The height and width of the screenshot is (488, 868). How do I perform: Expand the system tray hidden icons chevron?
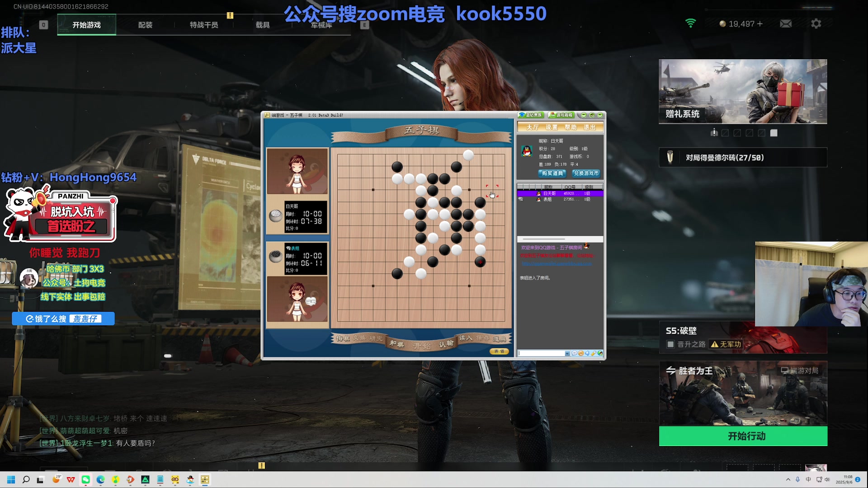point(788,479)
